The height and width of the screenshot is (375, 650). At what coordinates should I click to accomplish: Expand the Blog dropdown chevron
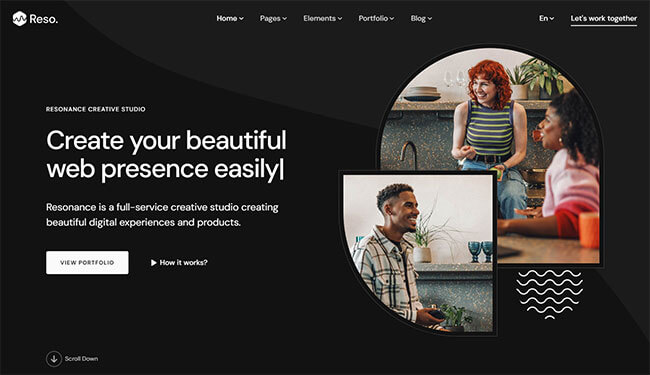click(x=430, y=19)
